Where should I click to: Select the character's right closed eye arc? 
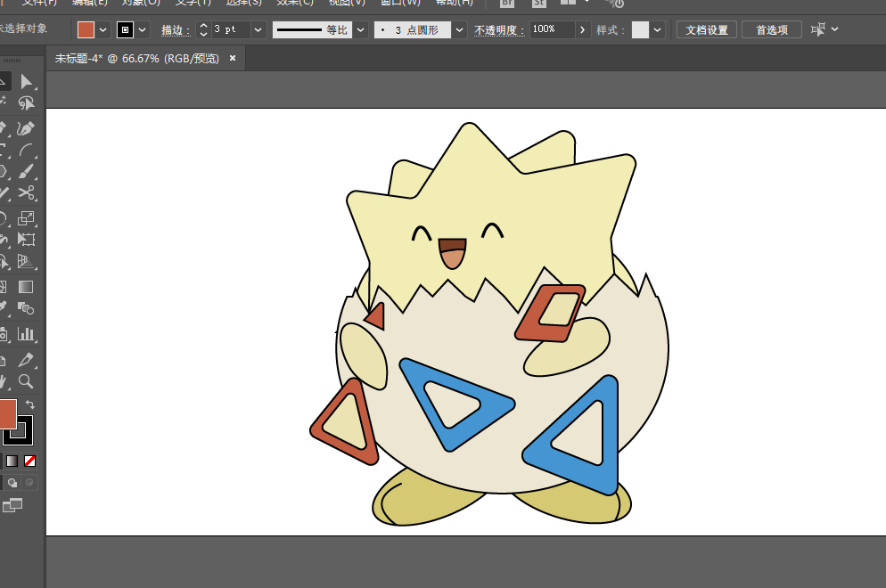point(492,231)
